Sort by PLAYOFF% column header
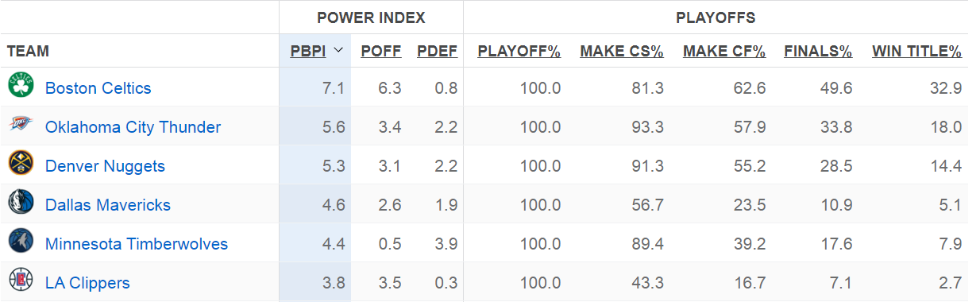The width and height of the screenshot is (980, 302). point(519,52)
